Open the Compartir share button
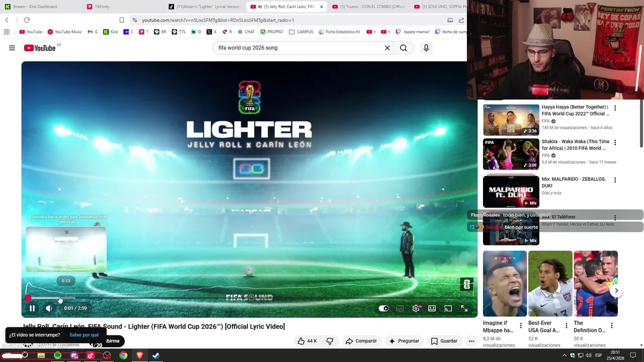The height and width of the screenshot is (362, 644). coord(361,341)
